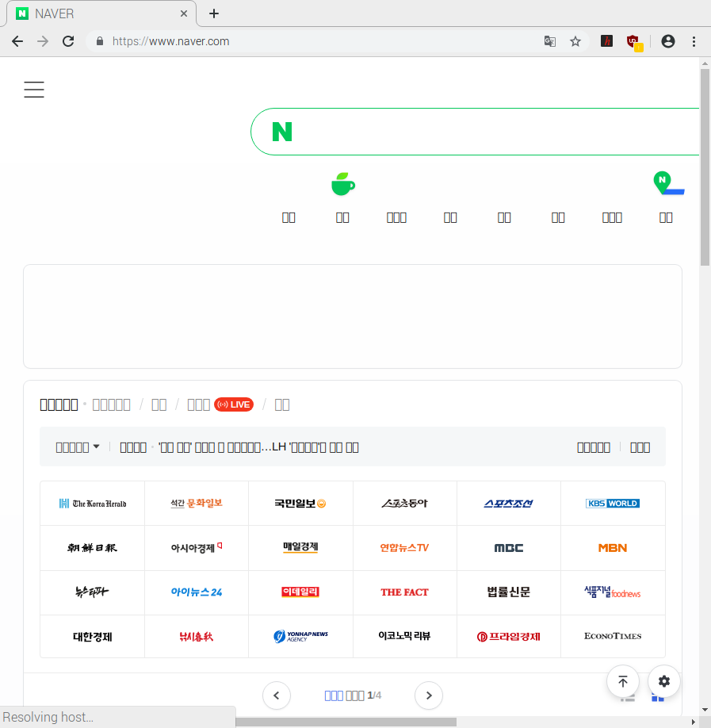
Task: Reload the page with refresh icon
Action: [x=68, y=41]
